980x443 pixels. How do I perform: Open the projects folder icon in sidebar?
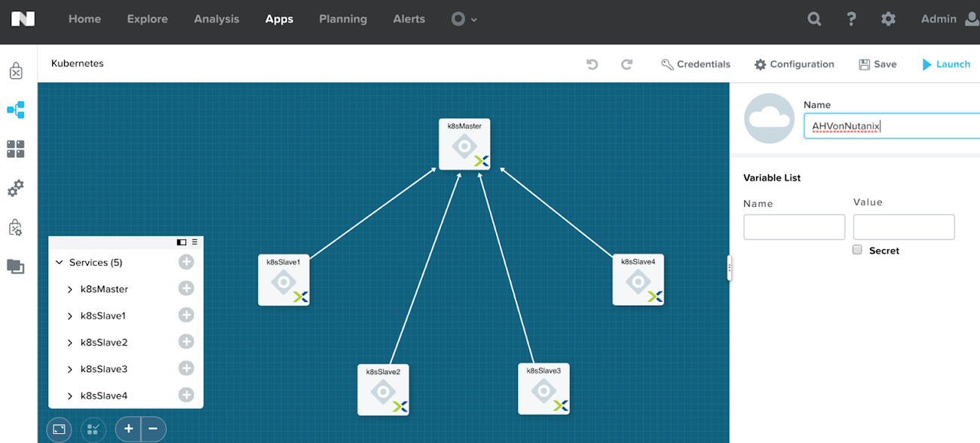(x=16, y=266)
